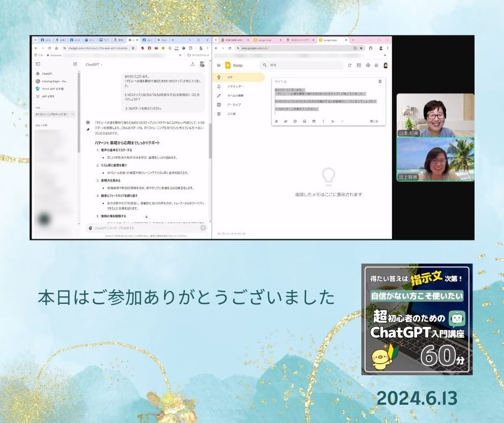Bookmark the Keep page with the star icon

[x=361, y=48]
